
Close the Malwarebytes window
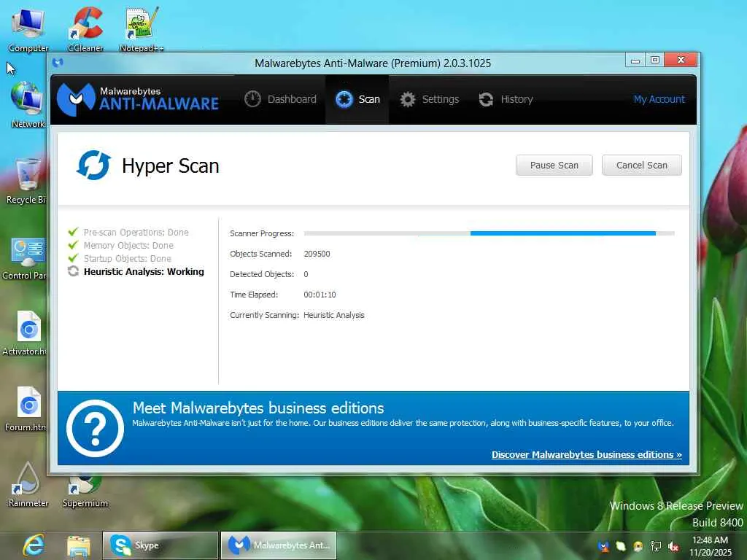(x=681, y=60)
